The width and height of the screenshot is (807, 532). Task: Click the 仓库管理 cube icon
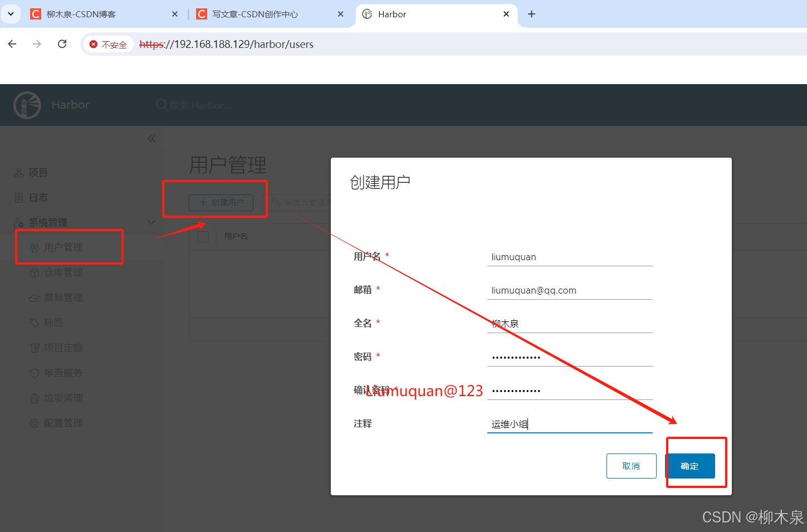tap(35, 272)
